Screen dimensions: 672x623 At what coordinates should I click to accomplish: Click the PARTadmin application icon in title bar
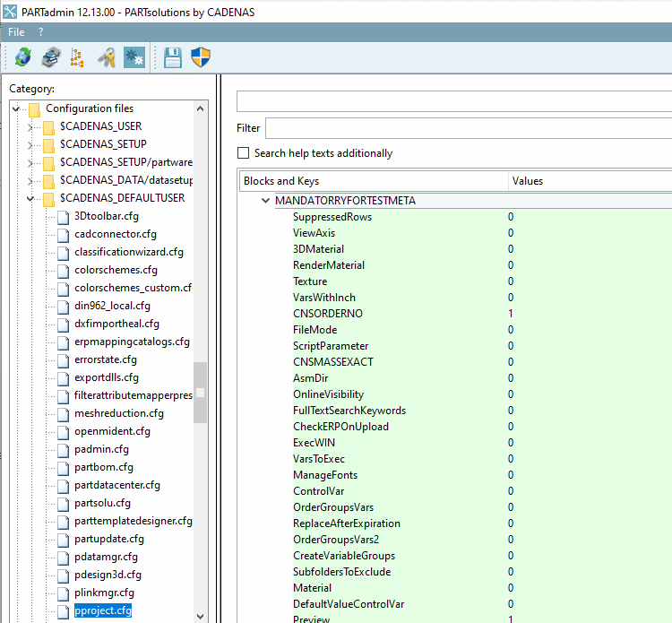click(10, 12)
